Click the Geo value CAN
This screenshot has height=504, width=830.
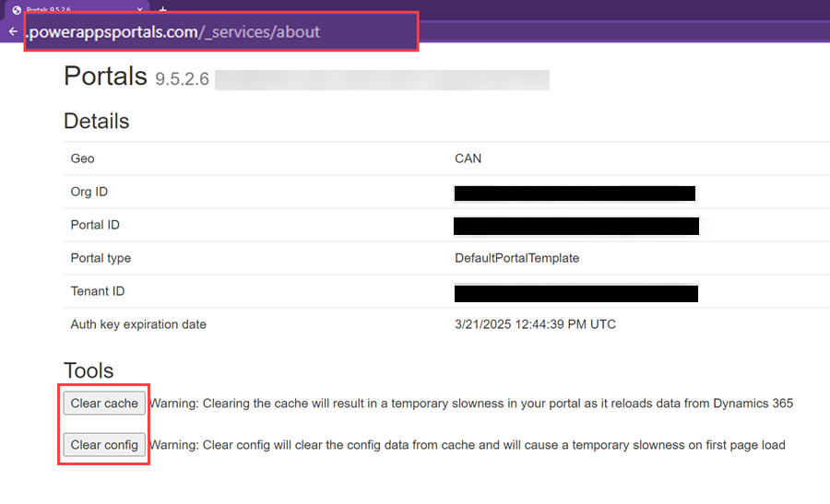click(x=468, y=158)
